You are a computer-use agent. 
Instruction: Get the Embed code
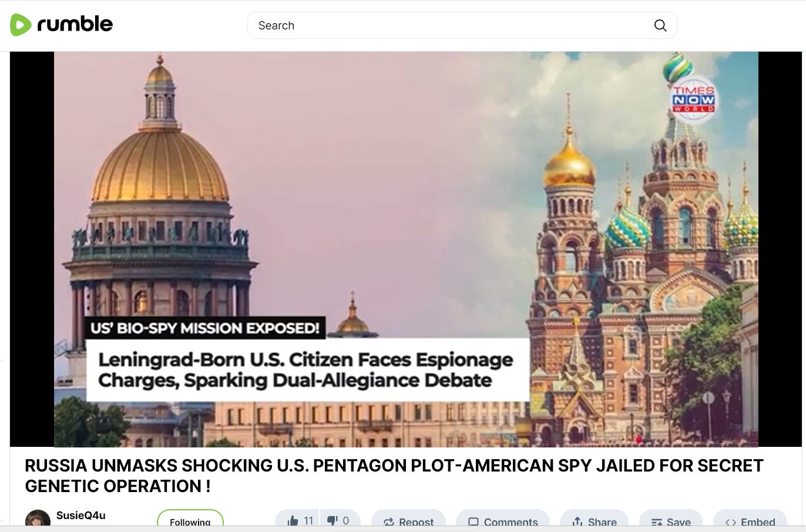[x=750, y=519]
